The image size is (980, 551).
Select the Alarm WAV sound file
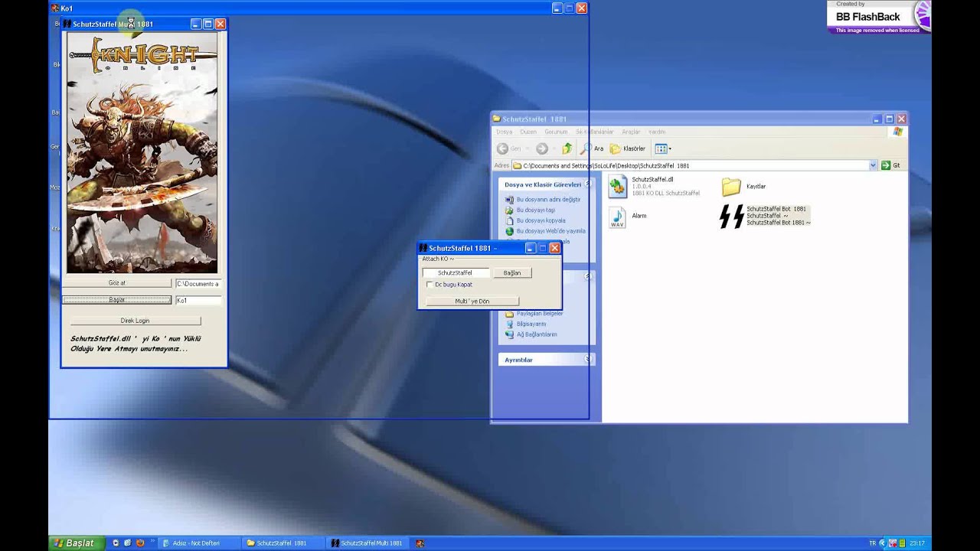pos(617,217)
